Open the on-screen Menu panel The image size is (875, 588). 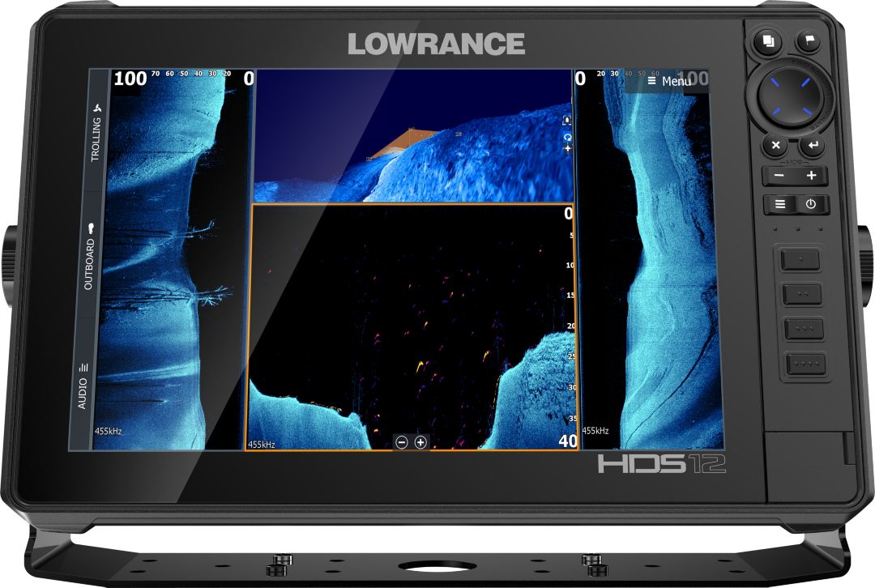pos(669,81)
